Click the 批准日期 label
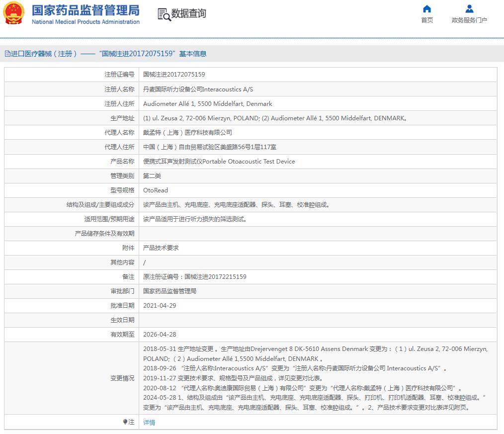The height and width of the screenshot is (434, 504). coord(122,306)
